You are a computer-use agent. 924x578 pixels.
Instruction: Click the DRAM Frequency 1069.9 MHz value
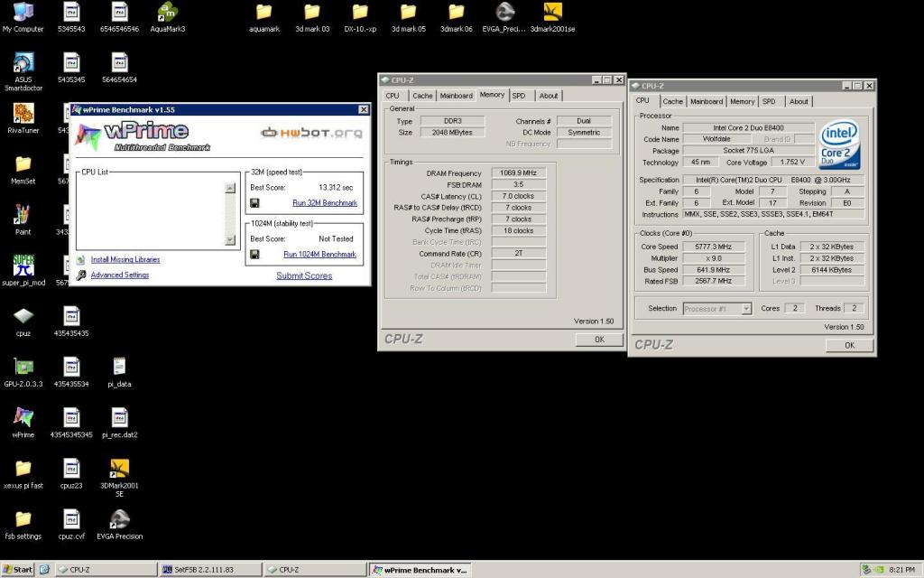(x=518, y=172)
